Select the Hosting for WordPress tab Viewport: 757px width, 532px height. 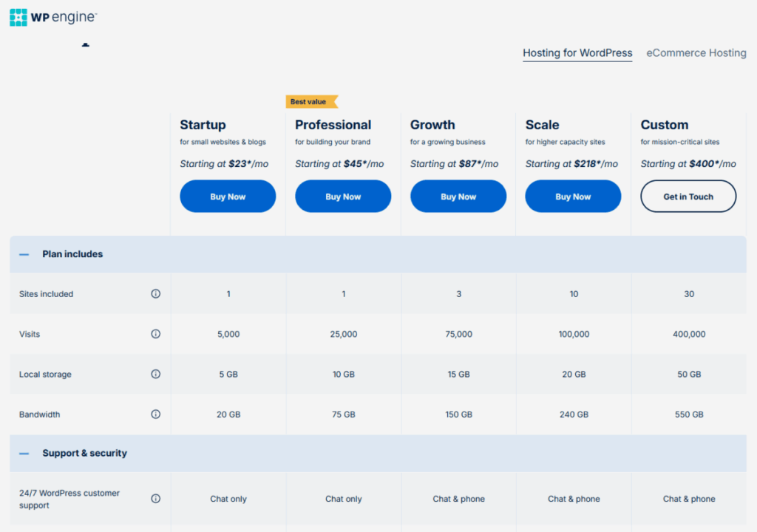point(577,53)
